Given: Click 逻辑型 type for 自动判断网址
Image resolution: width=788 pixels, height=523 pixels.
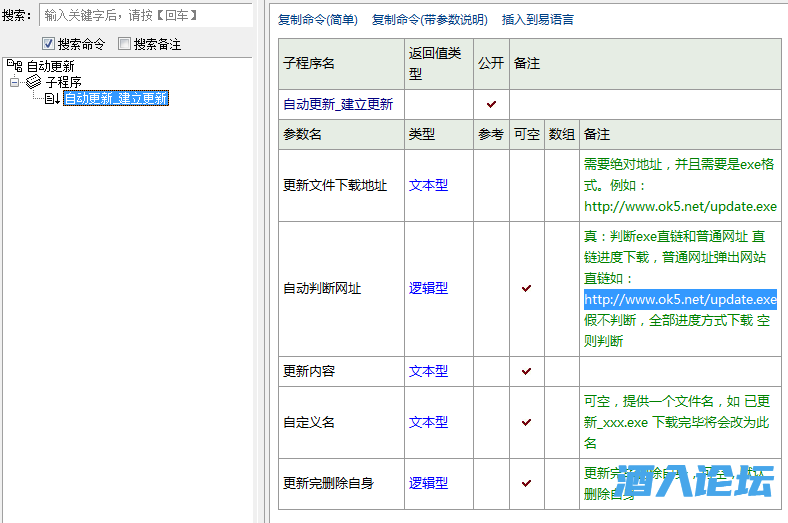Looking at the screenshot, I should (428, 288).
